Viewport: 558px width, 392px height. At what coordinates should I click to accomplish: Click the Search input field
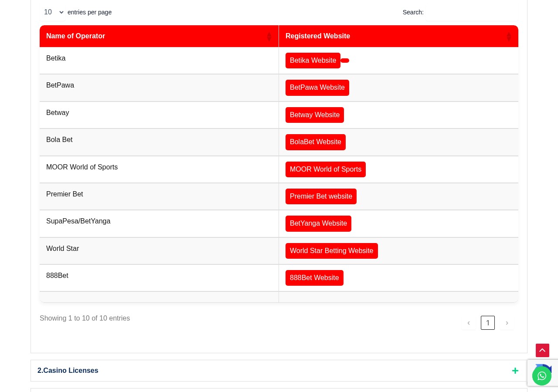472,12
